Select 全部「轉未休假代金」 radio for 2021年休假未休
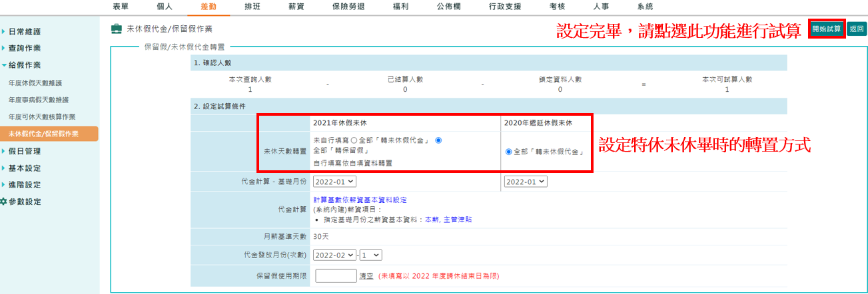868x294 pixels. coord(354,140)
